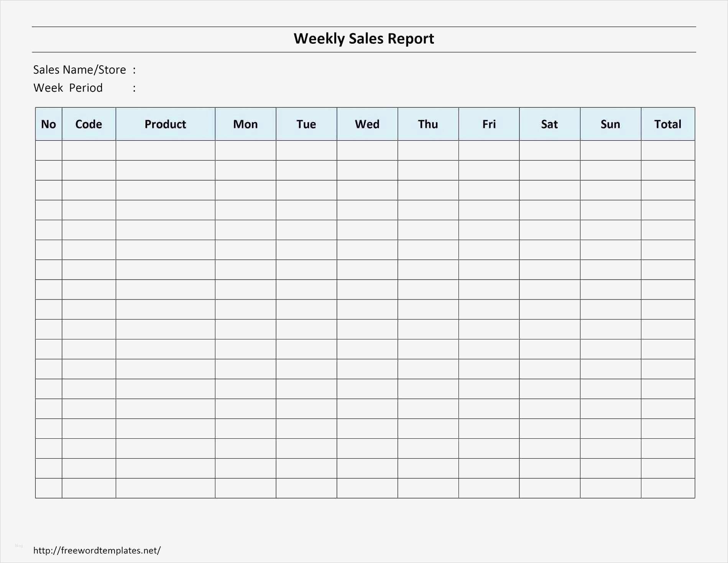This screenshot has width=728, height=563.
Task: Click the bottom cell in Product column
Action: tap(165, 488)
